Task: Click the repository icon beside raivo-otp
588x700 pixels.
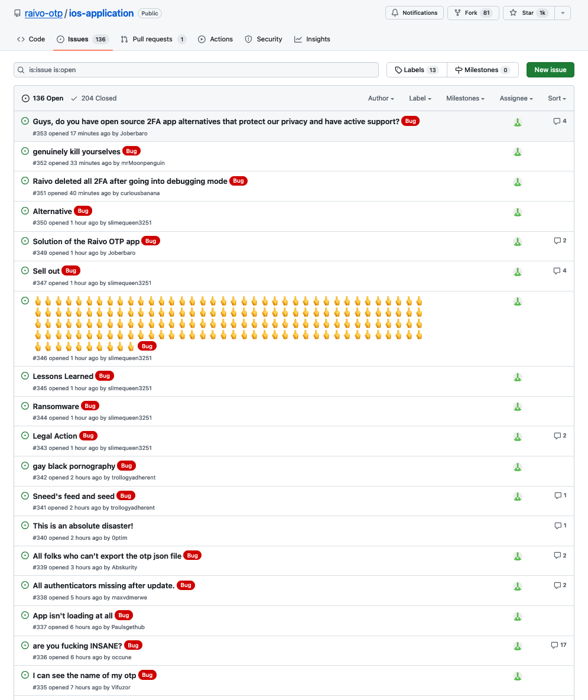Action: click(x=17, y=14)
